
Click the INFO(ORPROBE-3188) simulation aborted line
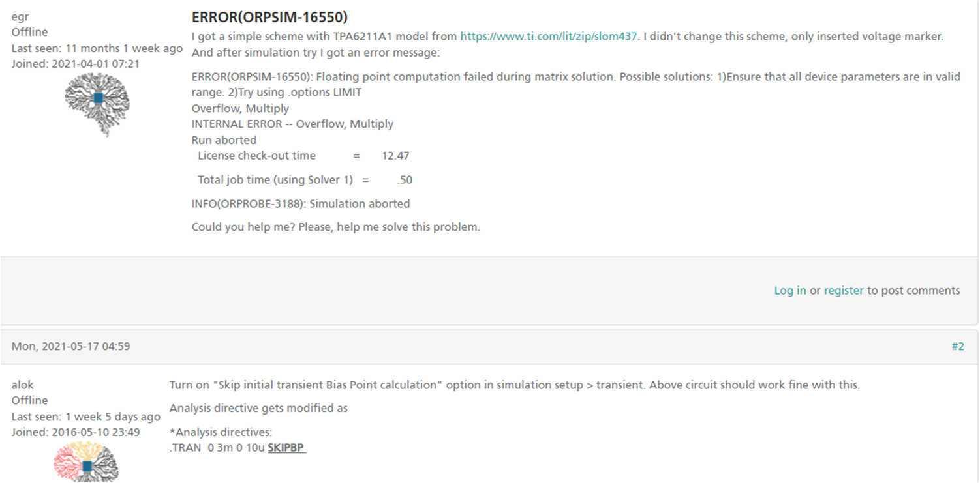pyautogui.click(x=300, y=203)
